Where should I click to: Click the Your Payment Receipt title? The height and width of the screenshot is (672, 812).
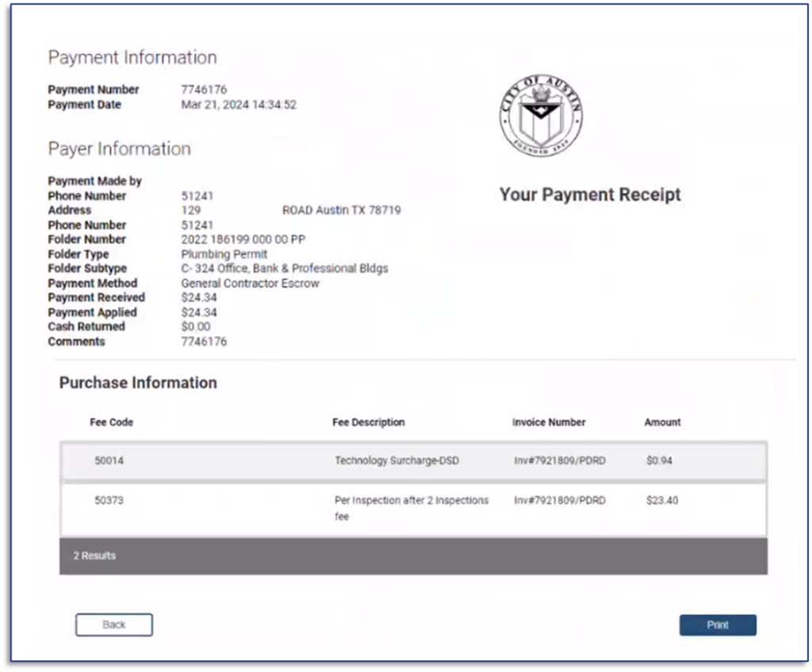589,194
